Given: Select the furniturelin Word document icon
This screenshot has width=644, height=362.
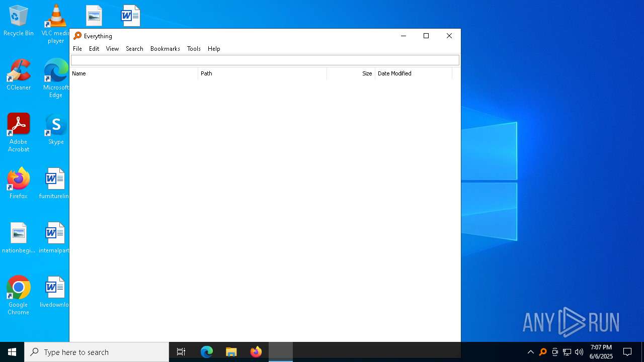Looking at the screenshot, I should click(x=54, y=184).
